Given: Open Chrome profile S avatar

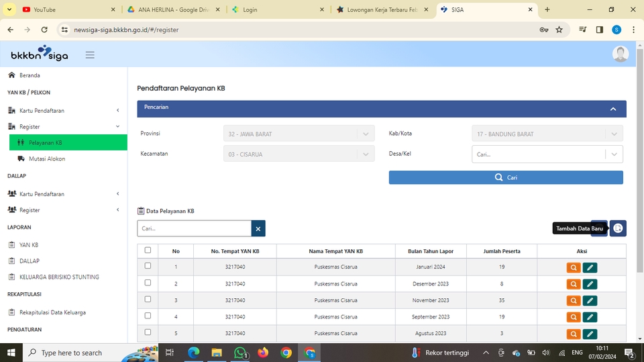Looking at the screenshot, I should (616, 30).
